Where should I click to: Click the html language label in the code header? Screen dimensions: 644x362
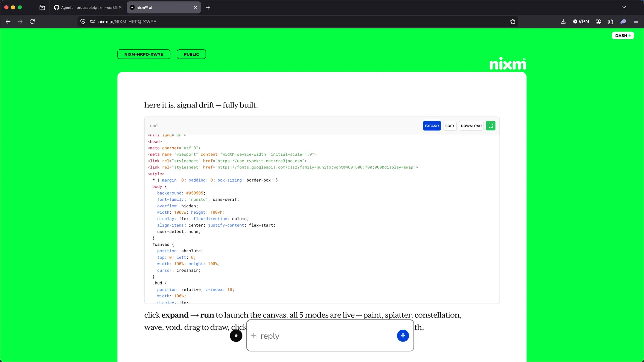point(153,126)
